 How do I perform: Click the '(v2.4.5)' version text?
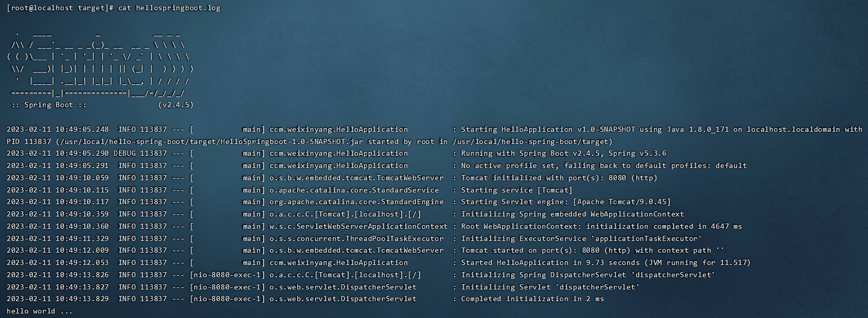click(x=176, y=105)
